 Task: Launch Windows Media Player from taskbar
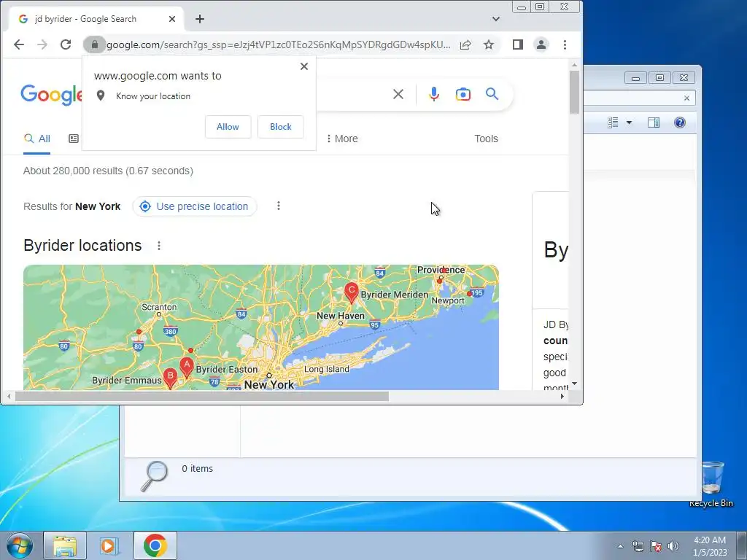(109, 545)
